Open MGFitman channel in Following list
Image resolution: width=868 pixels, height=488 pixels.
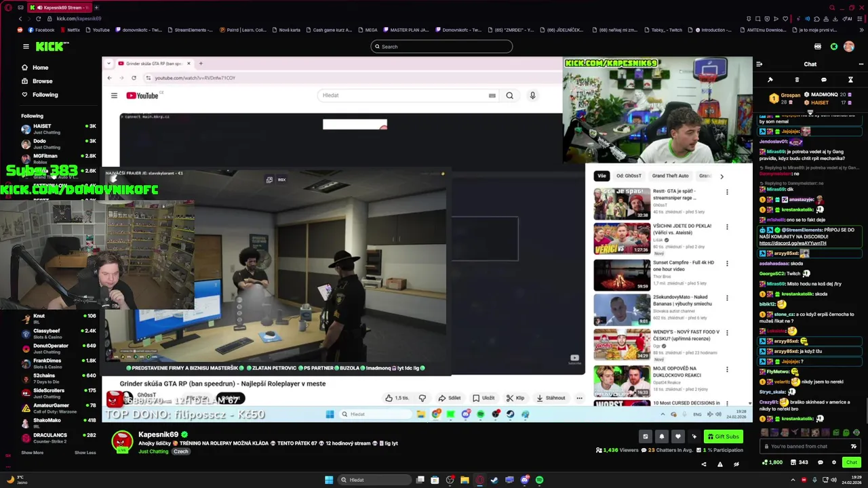click(x=58, y=159)
